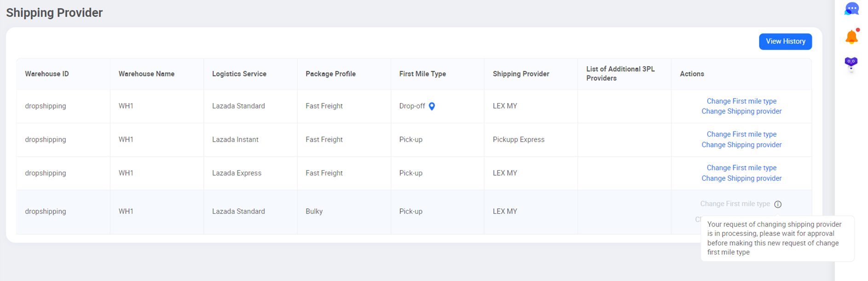
Task: Change First mile type for the Fast Freight Lazada Standard row
Action: (x=741, y=101)
